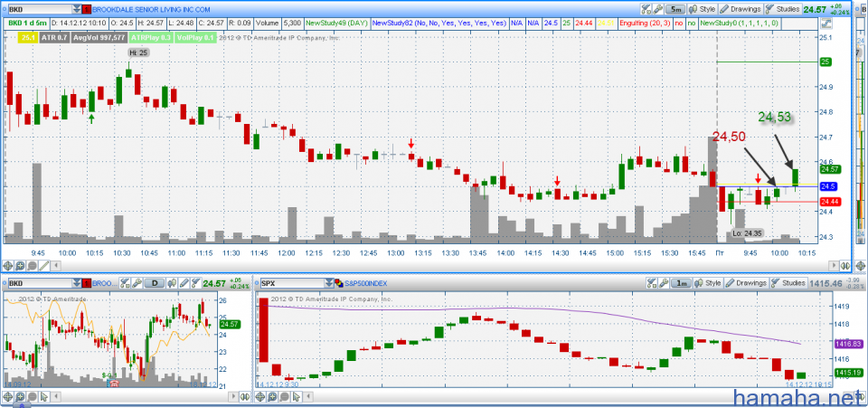868x408 pixels.
Task: Select pointer cursor tool below daily BKD chart
Action: 44,396
